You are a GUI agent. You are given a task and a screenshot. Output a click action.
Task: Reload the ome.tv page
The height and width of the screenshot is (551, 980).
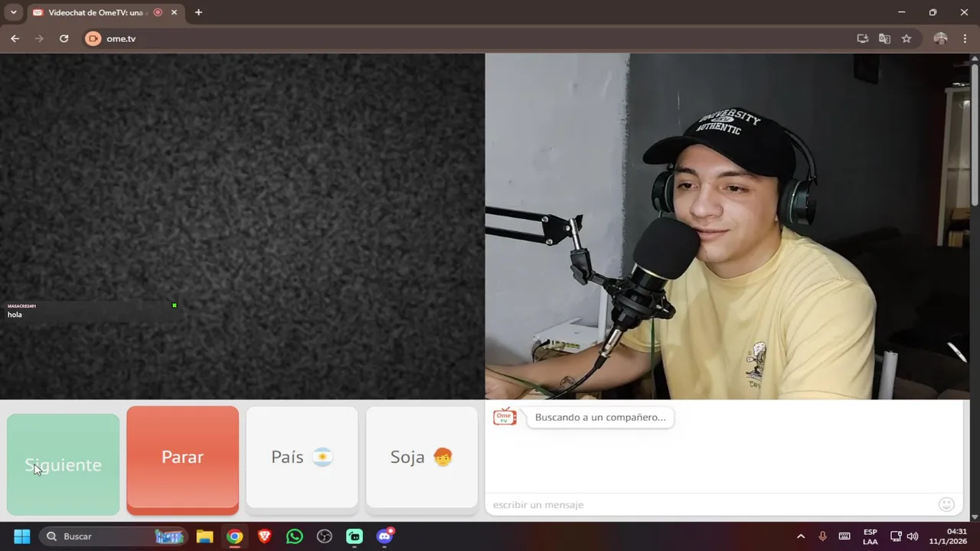pyautogui.click(x=64, y=38)
